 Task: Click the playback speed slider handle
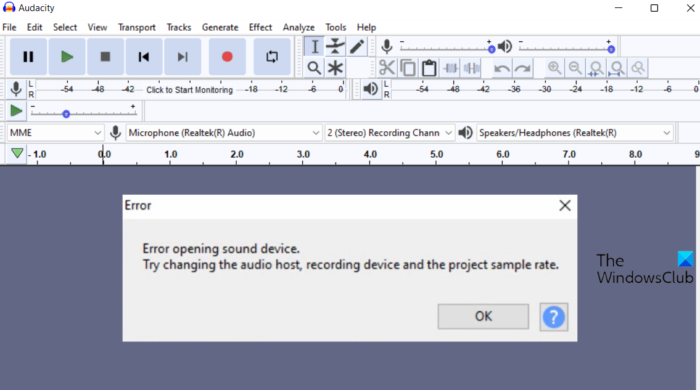coord(66,114)
